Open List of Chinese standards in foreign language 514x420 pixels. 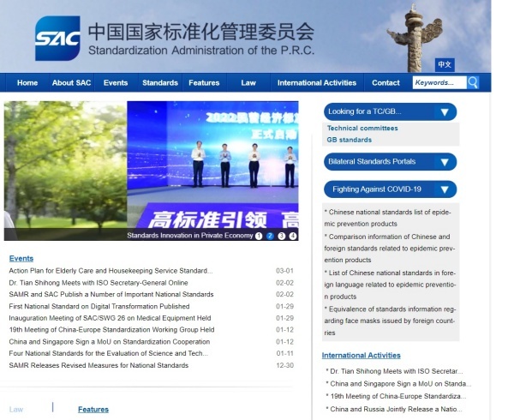click(390, 285)
